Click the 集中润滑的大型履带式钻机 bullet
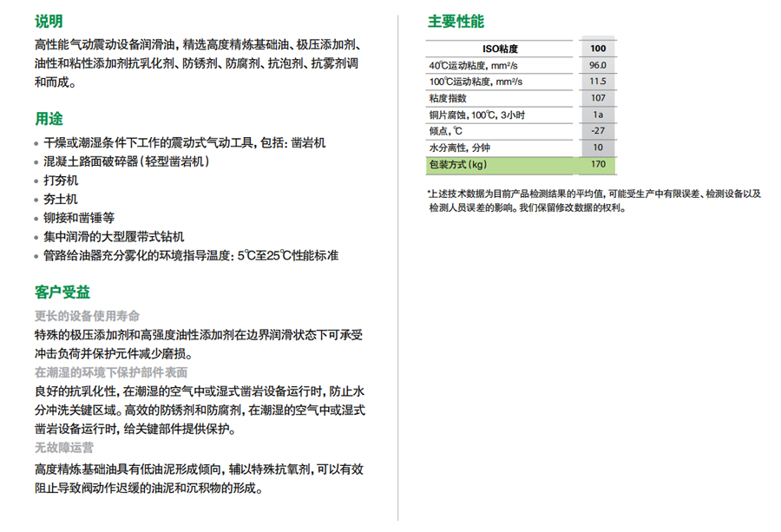This screenshot has height=532, width=781. click(x=114, y=237)
